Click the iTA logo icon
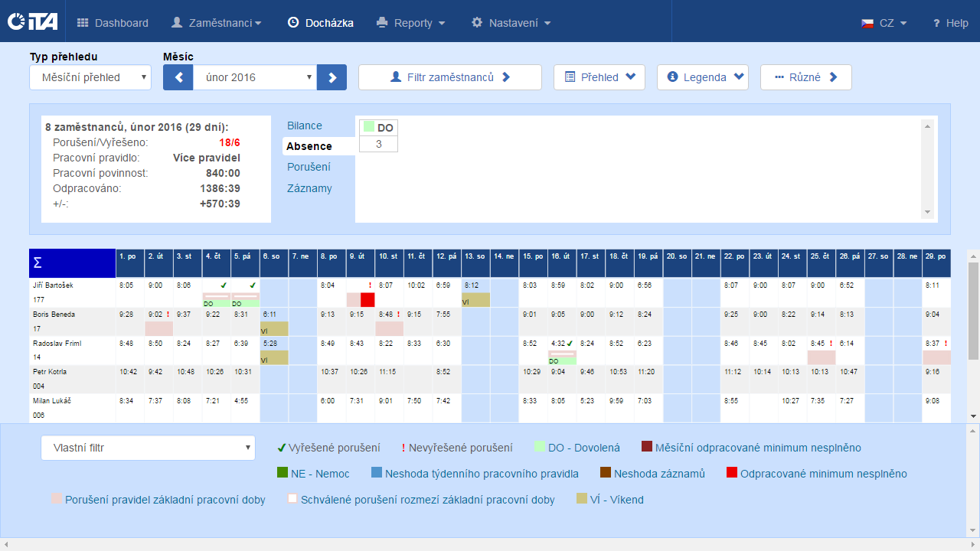The image size is (980, 551). (32, 22)
